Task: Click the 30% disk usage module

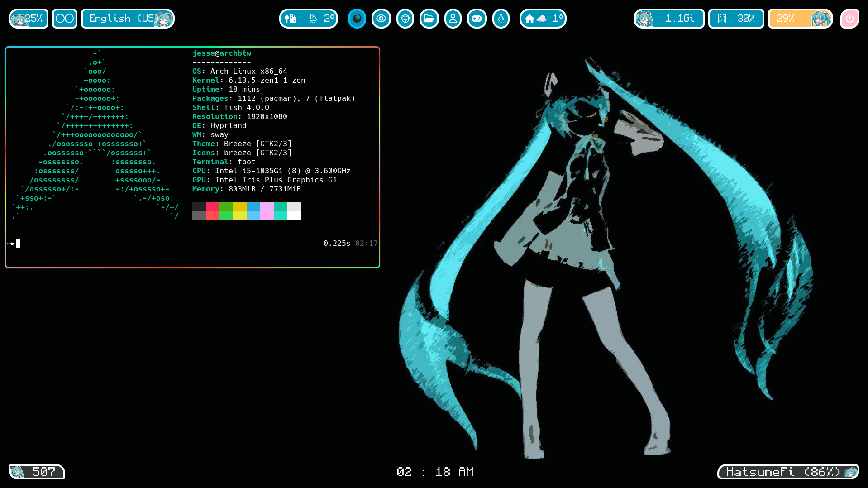Action: click(x=736, y=19)
